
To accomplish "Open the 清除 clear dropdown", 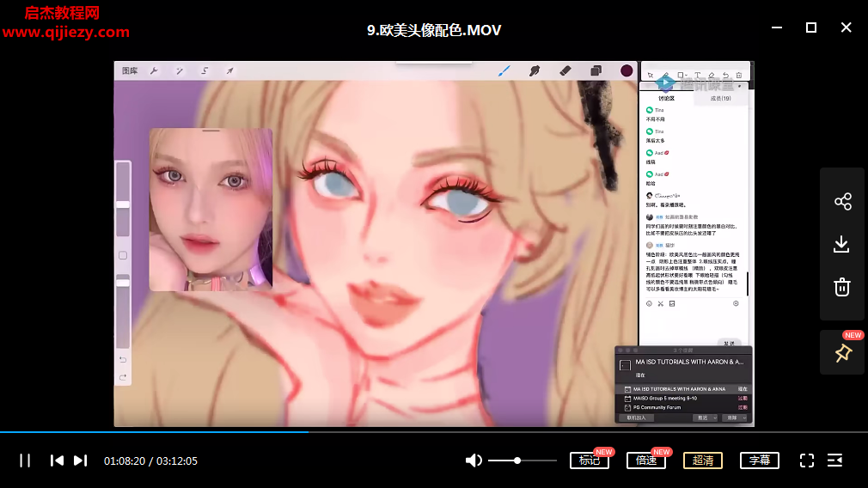I will (735, 418).
